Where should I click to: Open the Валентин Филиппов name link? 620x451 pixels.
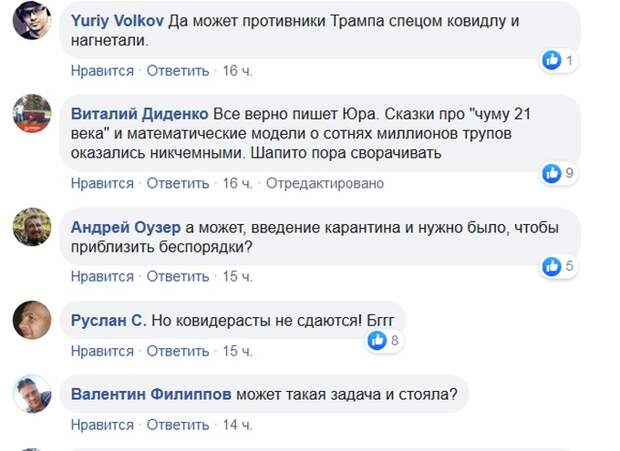pyautogui.click(x=151, y=394)
